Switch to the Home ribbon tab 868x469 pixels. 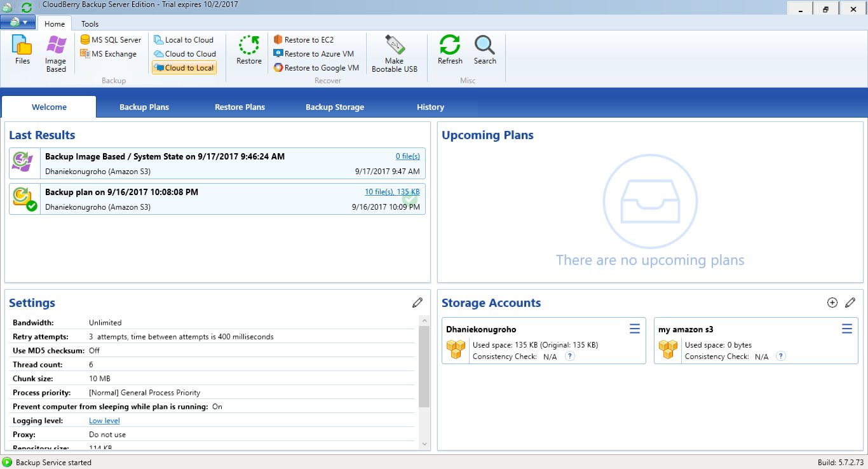[55, 24]
